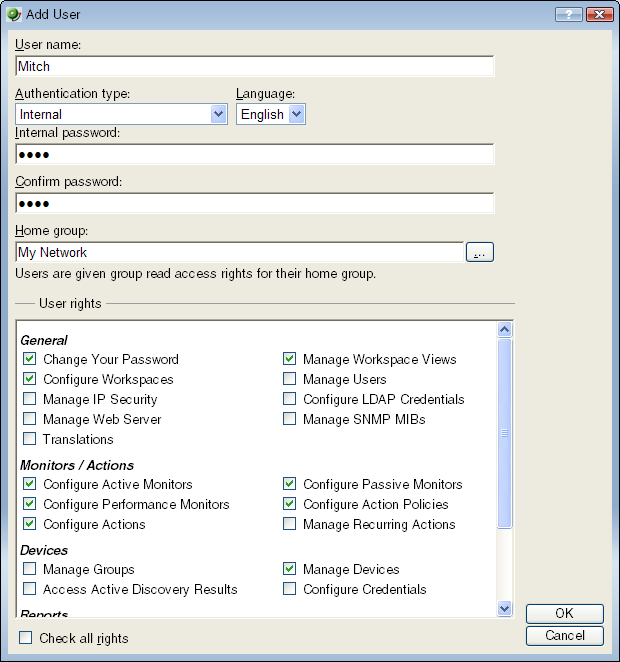Image resolution: width=620 pixels, height=662 pixels.
Task: Uncheck Configure Active Monitors
Action: [30, 484]
